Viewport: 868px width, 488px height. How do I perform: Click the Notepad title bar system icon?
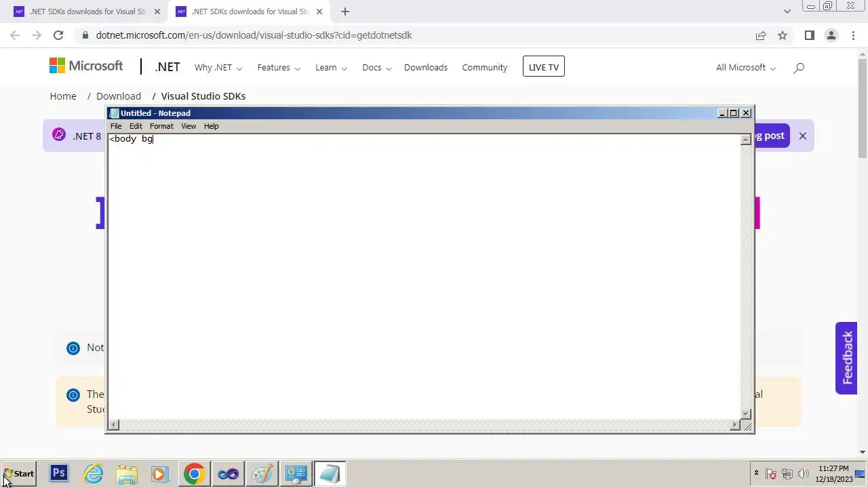tap(114, 113)
